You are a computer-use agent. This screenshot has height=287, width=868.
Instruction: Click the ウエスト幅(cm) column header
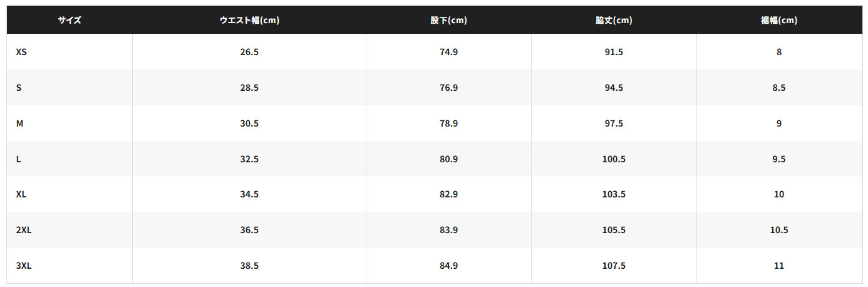249,20
